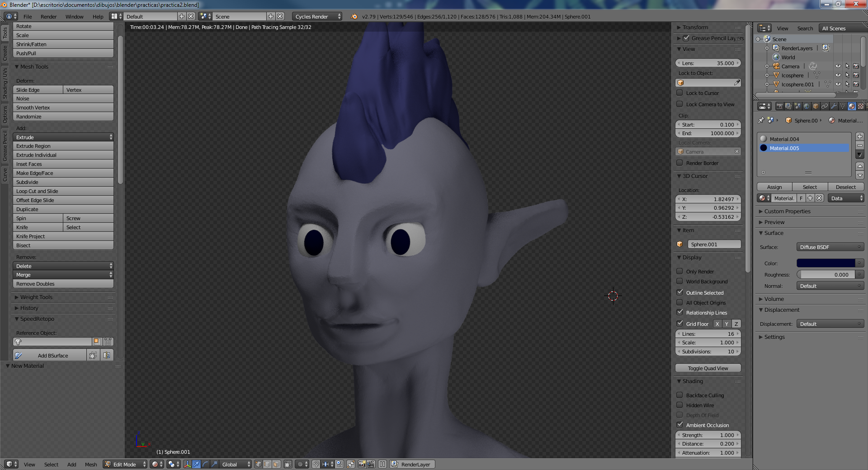
Task: Click Remove Doubles button
Action: 63,284
